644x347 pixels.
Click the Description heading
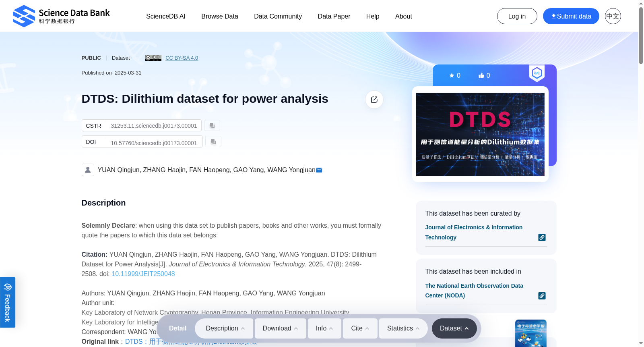click(103, 203)
